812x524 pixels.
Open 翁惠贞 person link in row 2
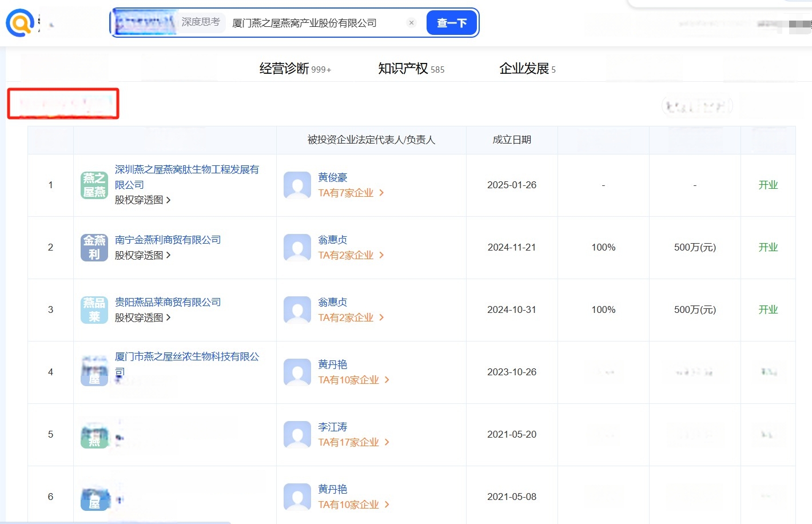coord(333,240)
